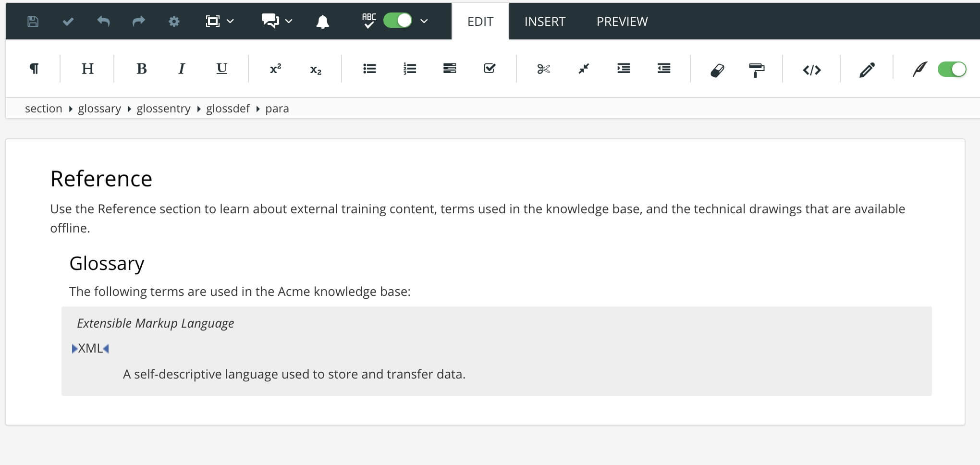Turn off the track changes quill toggle
Image resolution: width=980 pixels, height=465 pixels.
(x=952, y=69)
